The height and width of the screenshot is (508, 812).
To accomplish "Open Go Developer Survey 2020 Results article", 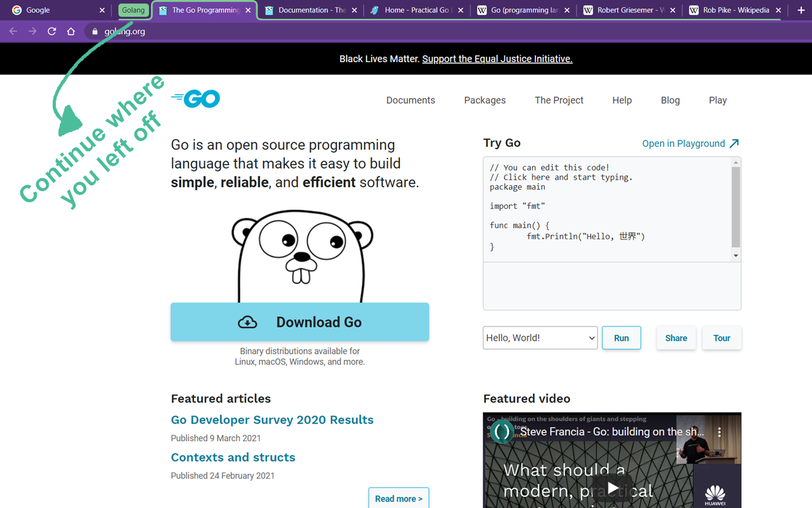I will pyautogui.click(x=272, y=420).
